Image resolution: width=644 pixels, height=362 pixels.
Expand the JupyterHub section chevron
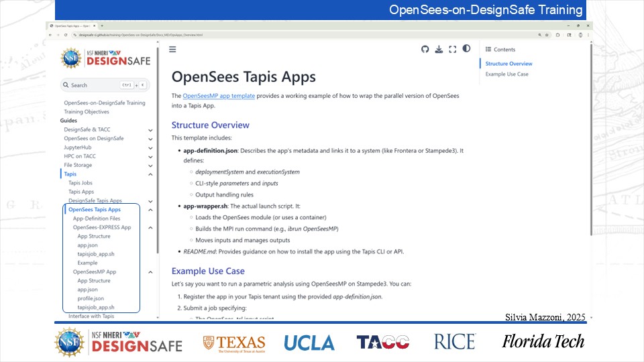150,147
